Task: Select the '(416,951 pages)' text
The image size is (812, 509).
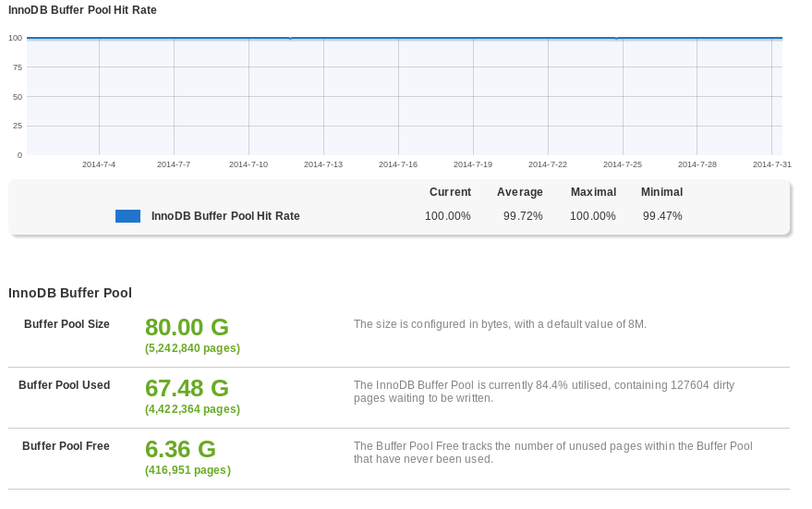Action: tap(188, 470)
